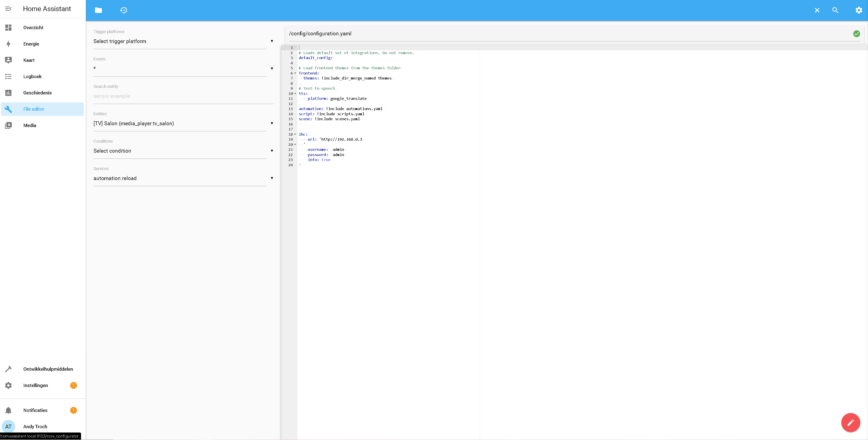Go to Overzicht in sidebar
Viewport: 868px width, 440px height.
(33, 28)
